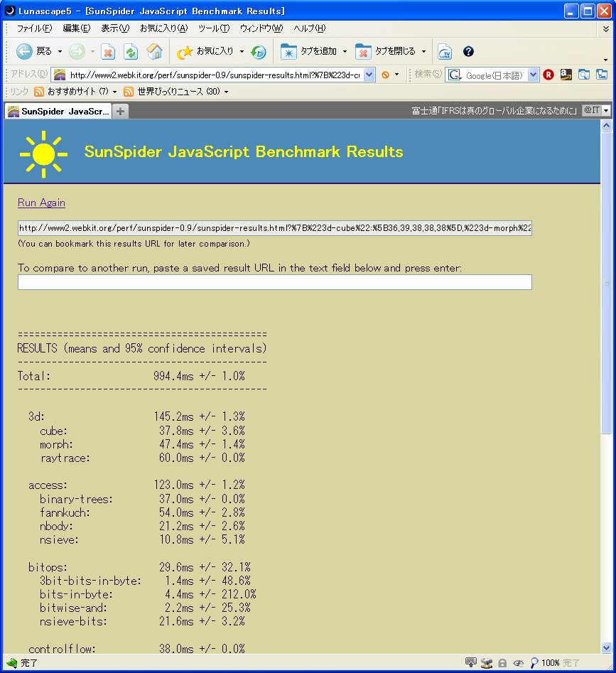Screen dimensions: 616x673
Task: Click the orange block icon beside the address bar
Action: tap(385, 75)
